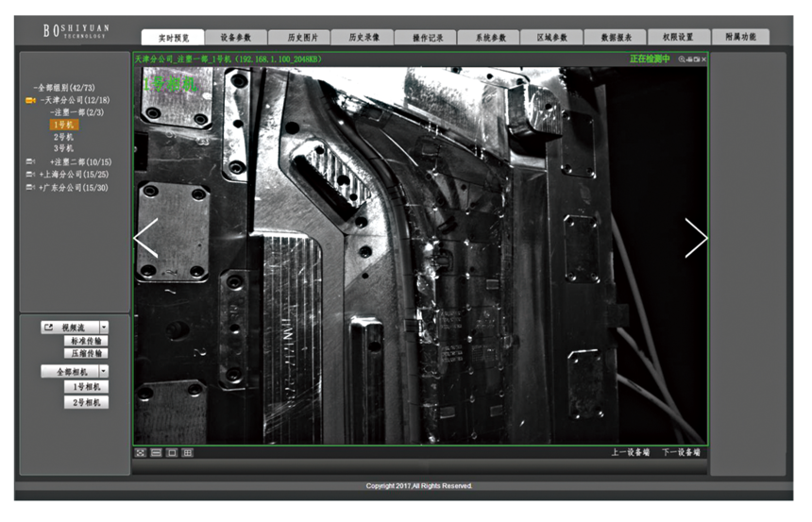Go to previous image with left arrow
The image size is (812, 522).
(146, 238)
